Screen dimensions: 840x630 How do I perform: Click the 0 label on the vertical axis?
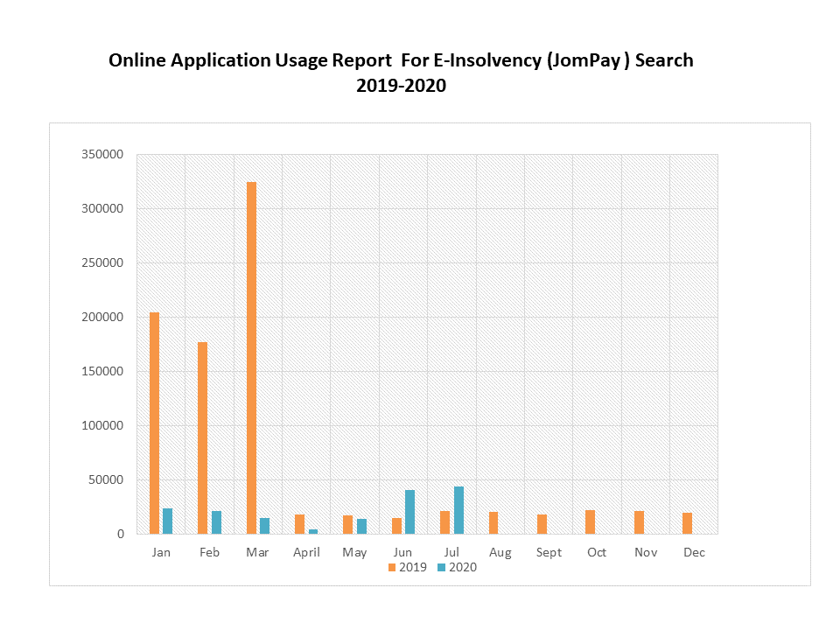pos(121,534)
